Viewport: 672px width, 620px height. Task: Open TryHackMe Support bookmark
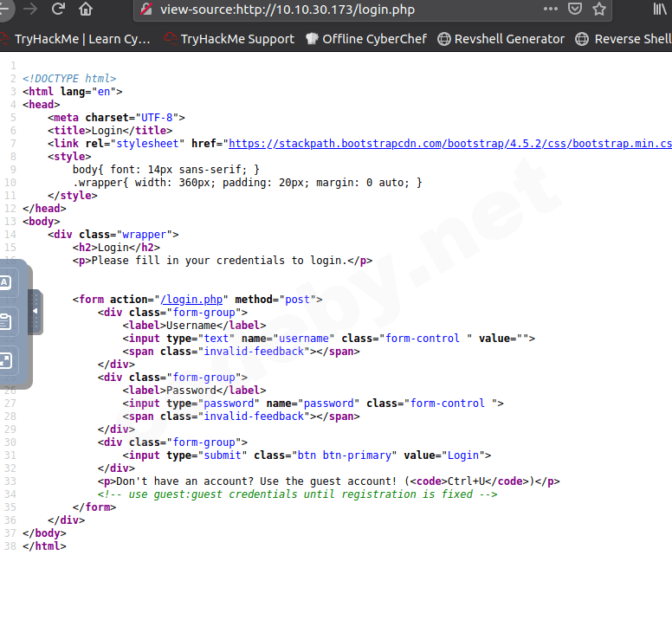coord(229,39)
